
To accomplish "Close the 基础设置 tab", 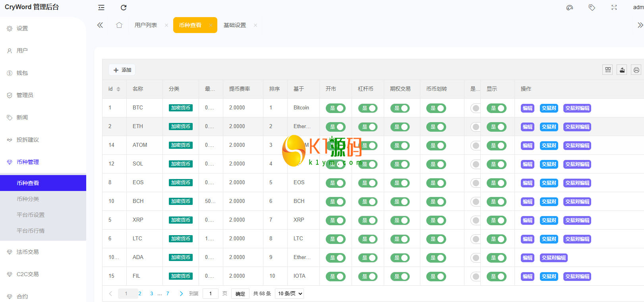I will [255, 25].
